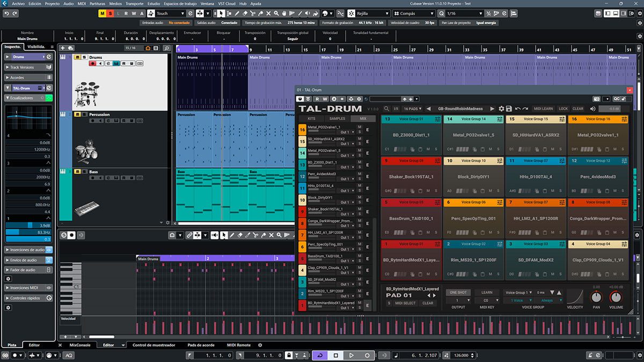Load next TAL-Drum preset arrow
644x362 pixels.
pyautogui.click(x=492, y=109)
